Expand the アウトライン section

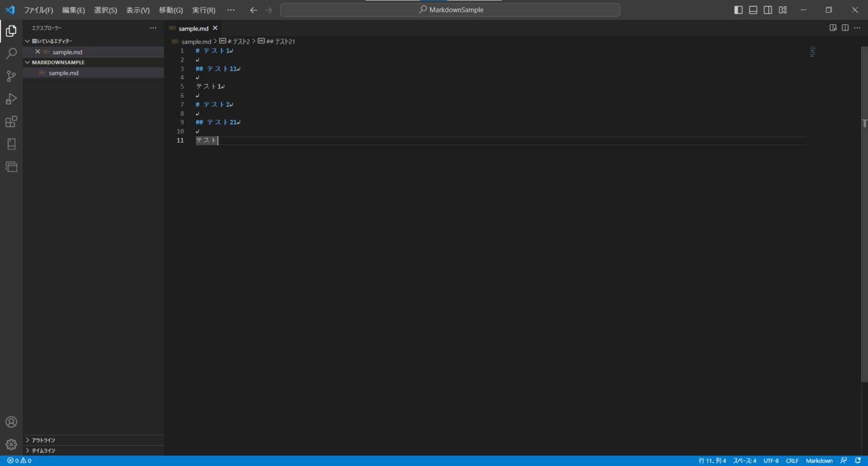[93, 440]
